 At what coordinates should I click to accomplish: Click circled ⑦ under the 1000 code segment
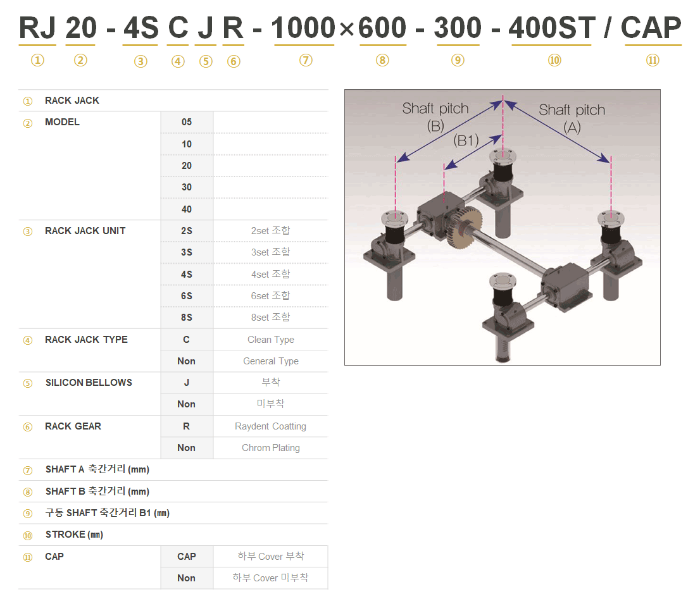306,61
